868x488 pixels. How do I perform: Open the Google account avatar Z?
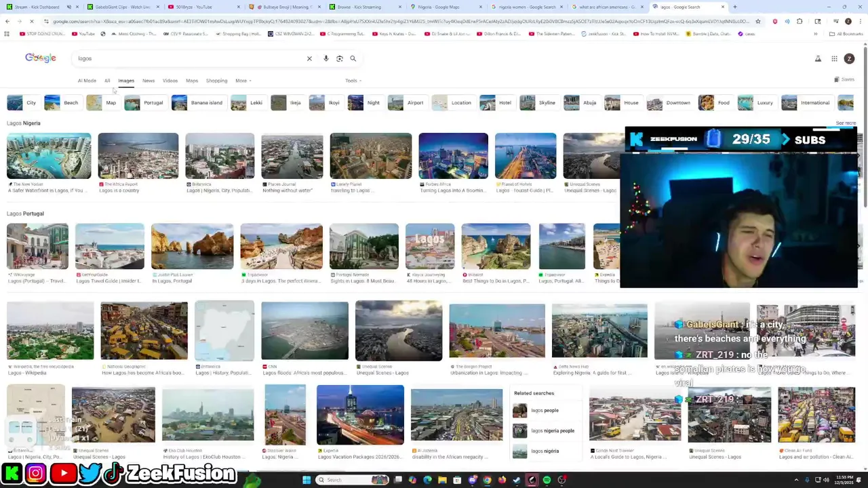click(x=849, y=59)
